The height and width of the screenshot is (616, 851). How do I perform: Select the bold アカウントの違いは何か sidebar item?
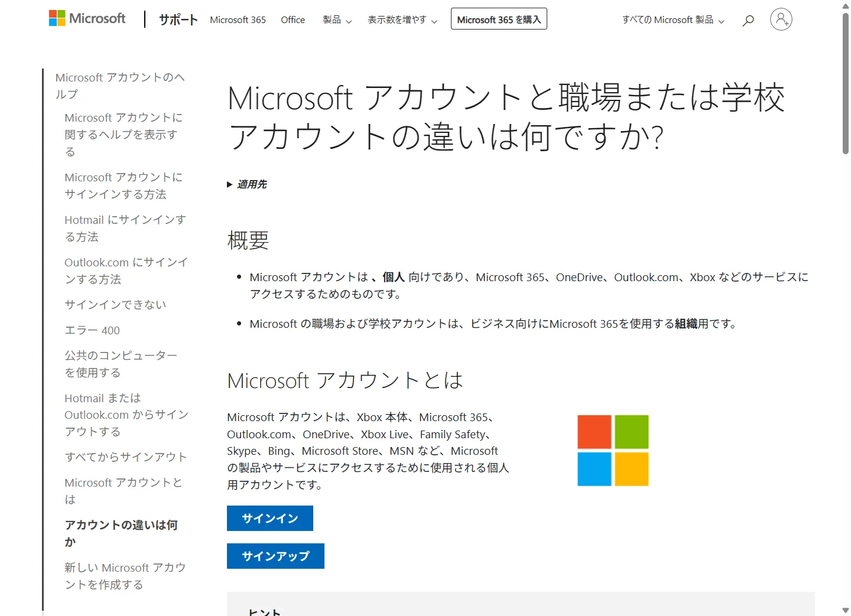[121, 533]
